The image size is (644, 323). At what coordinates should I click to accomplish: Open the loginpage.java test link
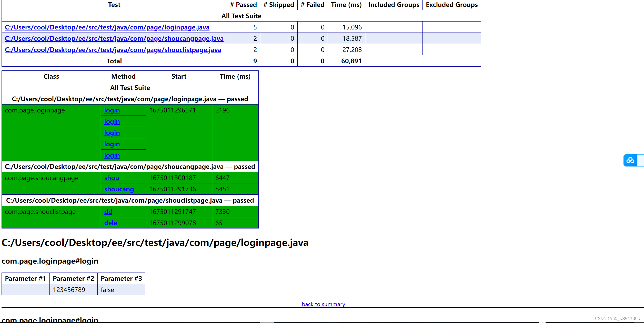[107, 27]
